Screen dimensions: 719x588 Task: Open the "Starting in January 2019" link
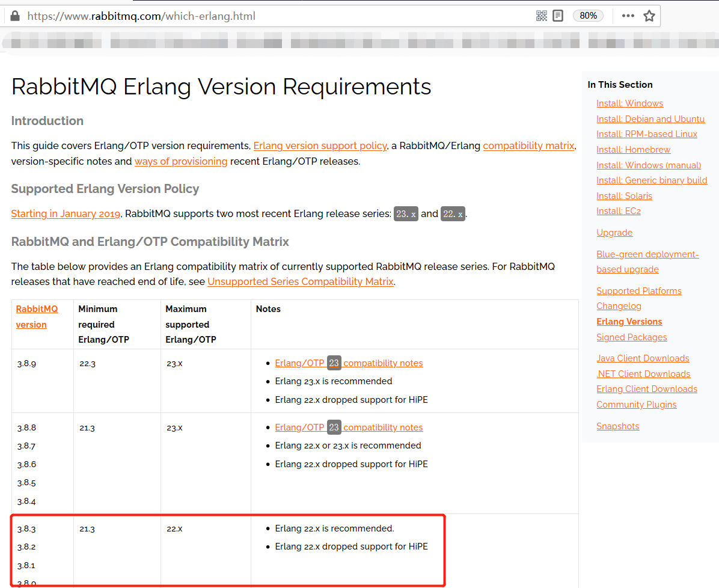[x=65, y=213]
